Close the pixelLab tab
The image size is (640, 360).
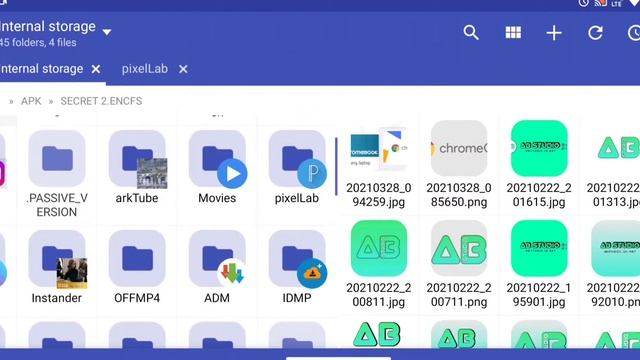183,69
